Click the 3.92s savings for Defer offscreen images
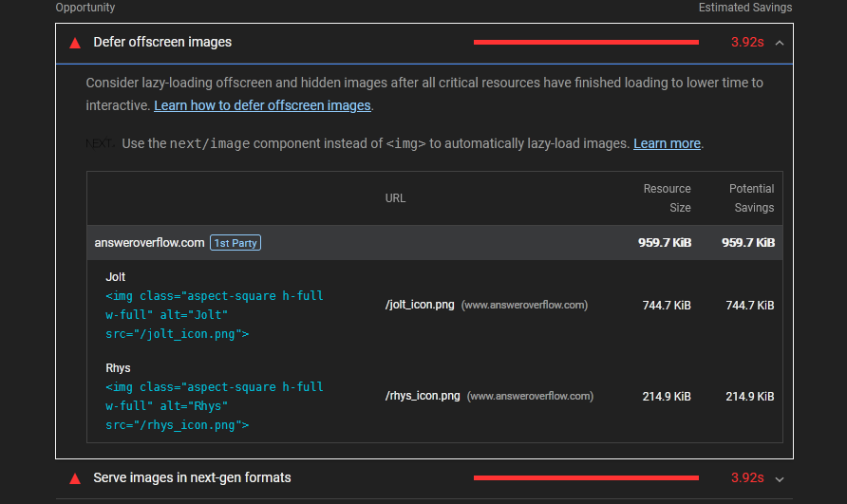The image size is (847, 504). (x=747, y=42)
